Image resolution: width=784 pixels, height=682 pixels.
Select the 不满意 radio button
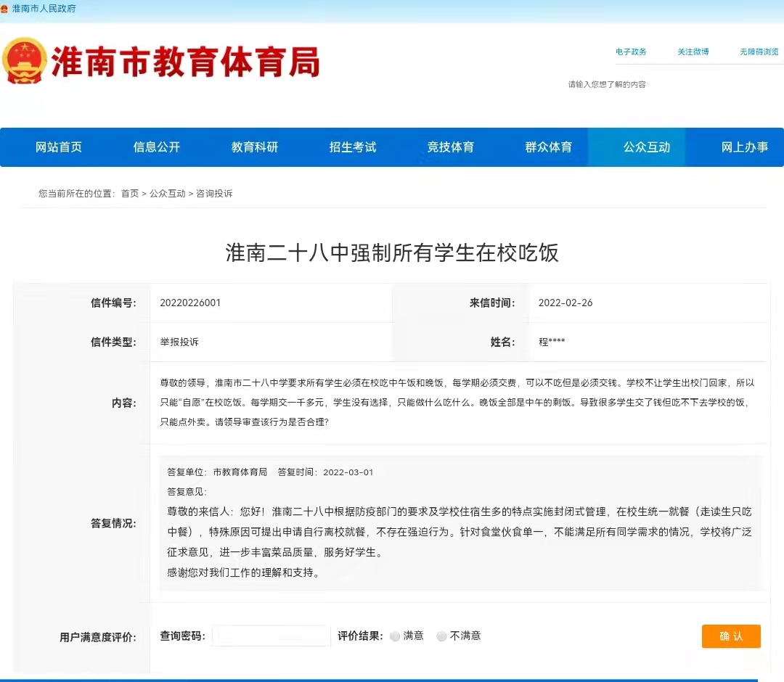coord(441,636)
